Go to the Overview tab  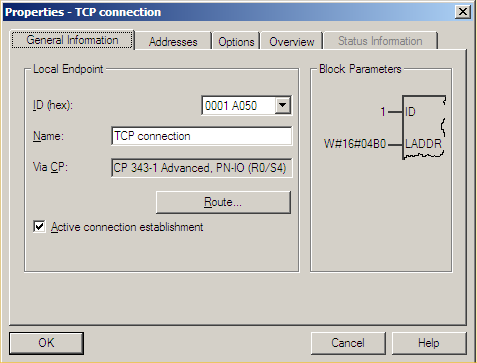[292, 42]
